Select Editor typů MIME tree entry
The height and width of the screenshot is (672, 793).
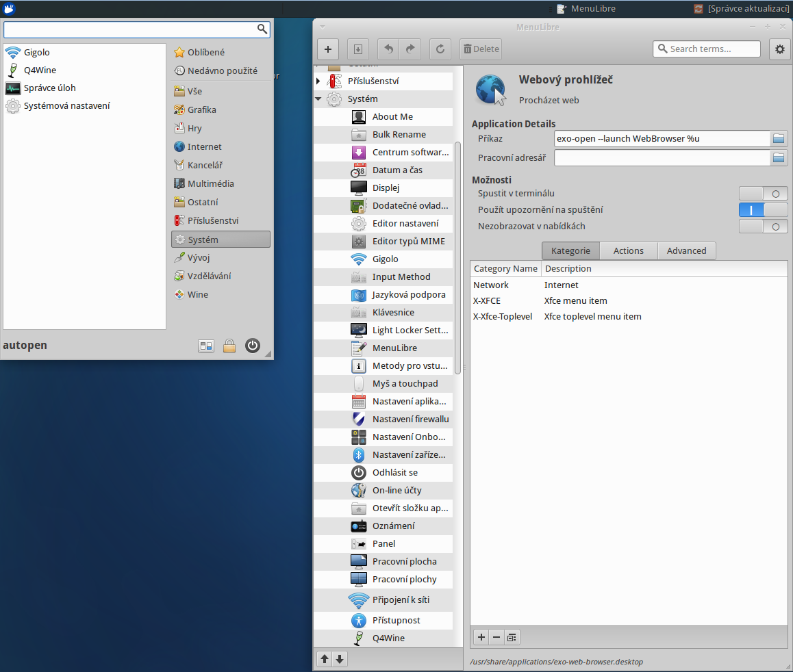[383, 241]
